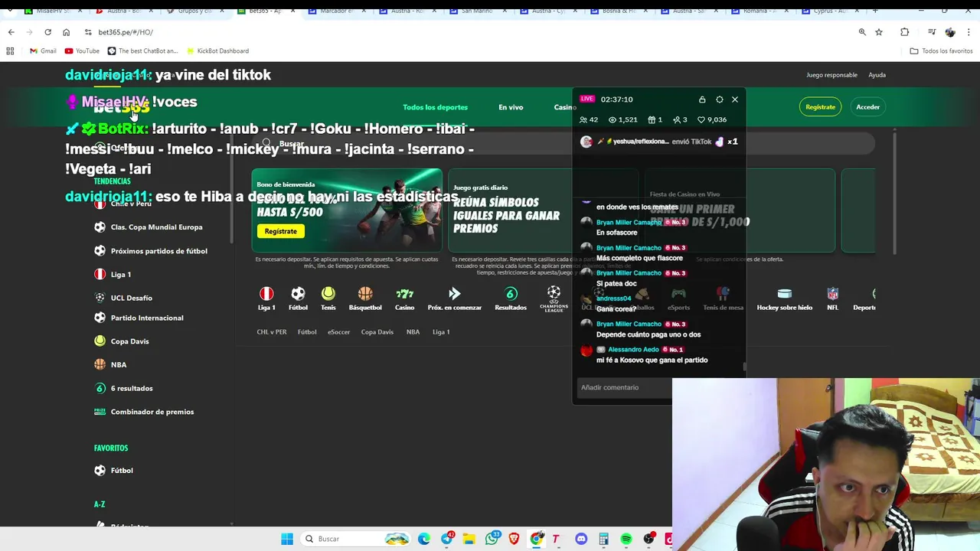Open UCL Desafío in sidebar
The height and width of the screenshot is (551, 980).
pos(131,298)
